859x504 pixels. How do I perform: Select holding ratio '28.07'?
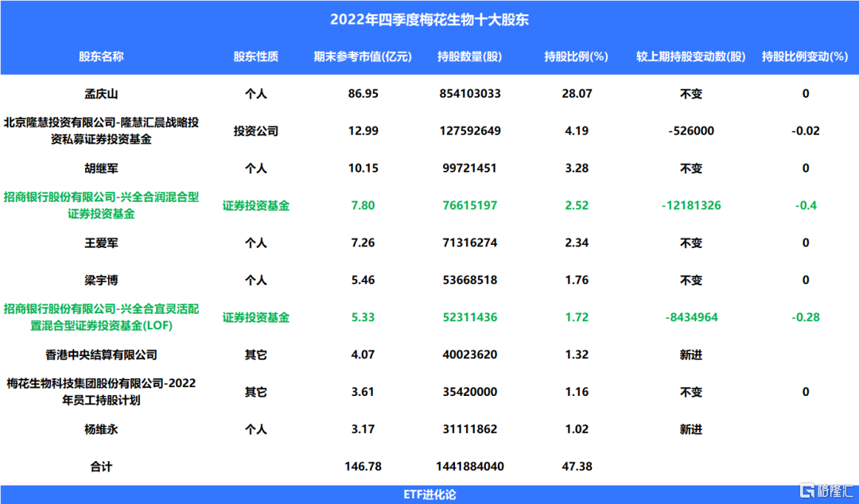[577, 94]
